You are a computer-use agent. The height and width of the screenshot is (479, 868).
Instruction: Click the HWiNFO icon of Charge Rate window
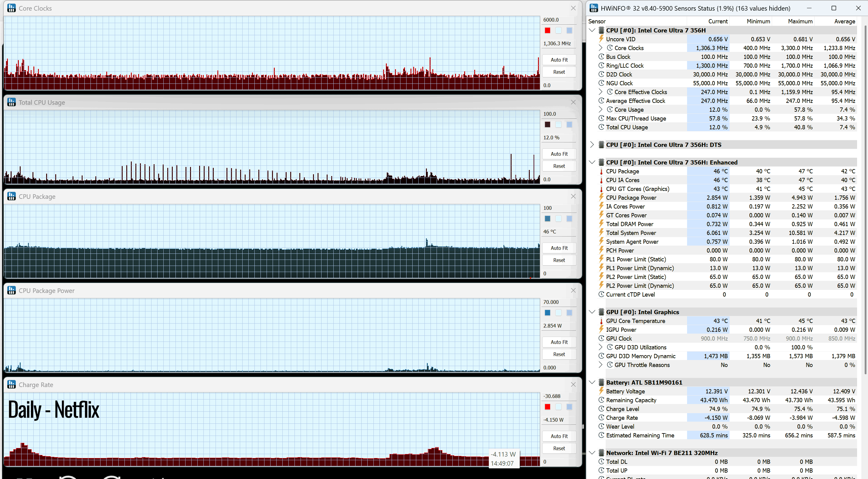pyautogui.click(x=12, y=384)
